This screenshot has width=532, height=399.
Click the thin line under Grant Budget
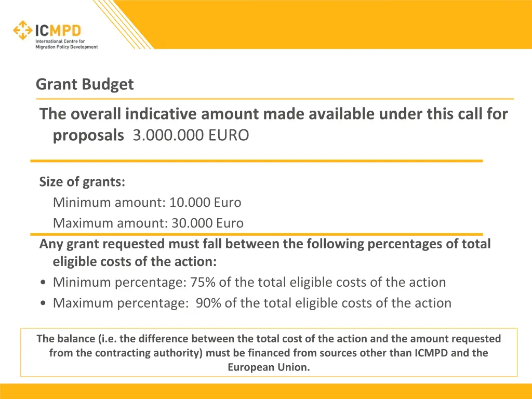274,98
